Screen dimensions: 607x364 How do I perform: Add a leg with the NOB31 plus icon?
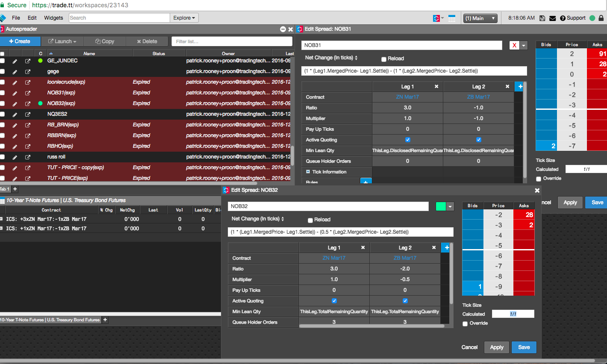520,86
